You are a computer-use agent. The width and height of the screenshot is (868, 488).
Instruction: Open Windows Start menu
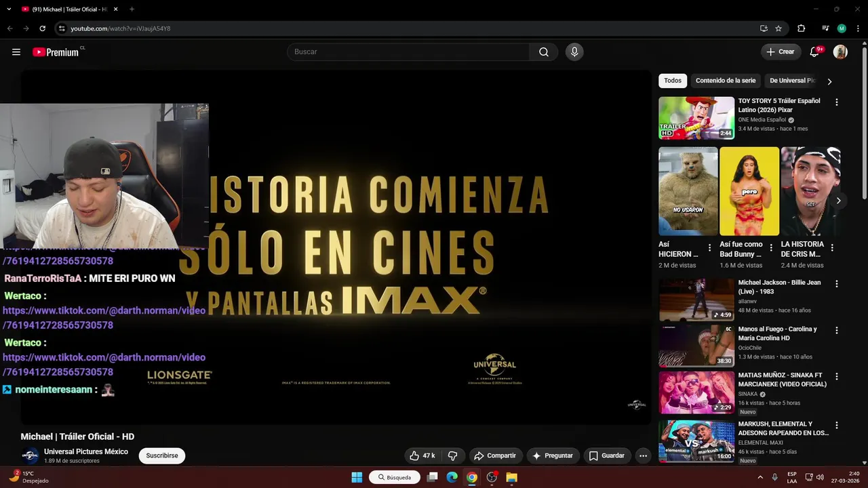coord(357,477)
